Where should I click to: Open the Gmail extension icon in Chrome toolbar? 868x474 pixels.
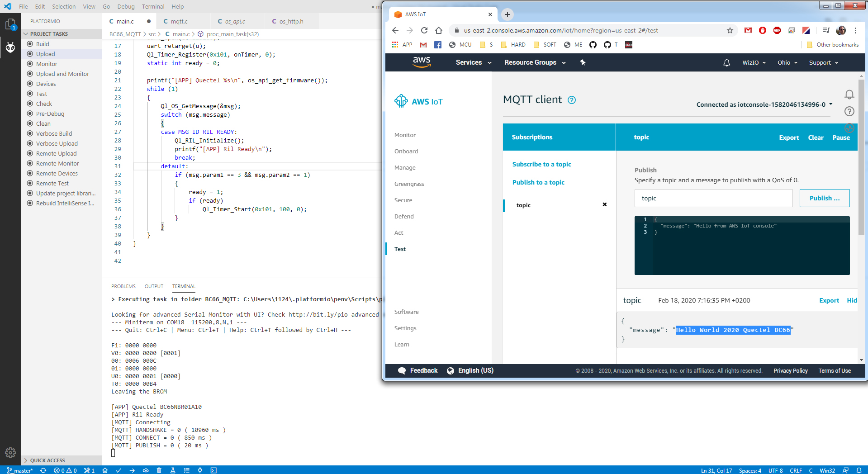point(748,30)
